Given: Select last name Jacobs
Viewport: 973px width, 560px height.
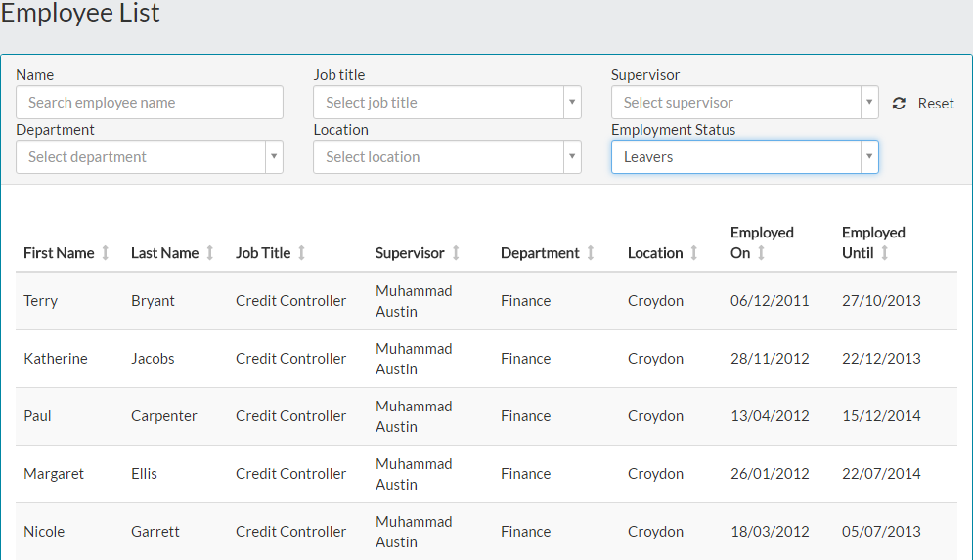Looking at the screenshot, I should [x=153, y=359].
